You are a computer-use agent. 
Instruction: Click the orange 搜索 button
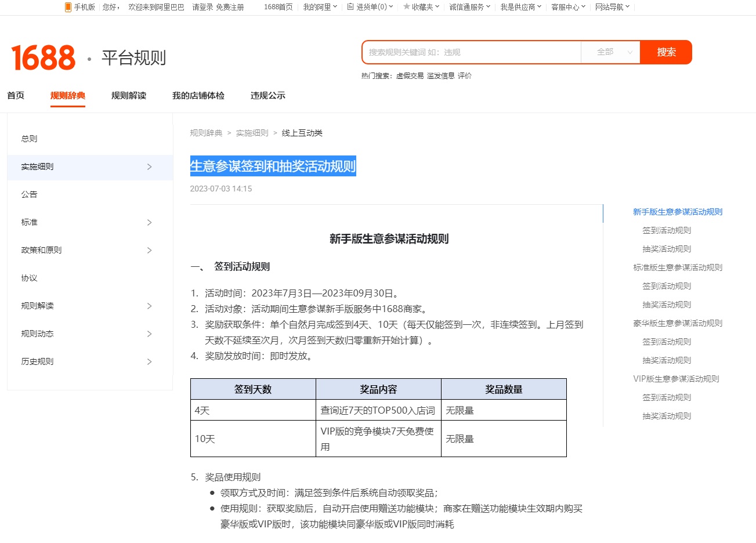[x=666, y=52]
